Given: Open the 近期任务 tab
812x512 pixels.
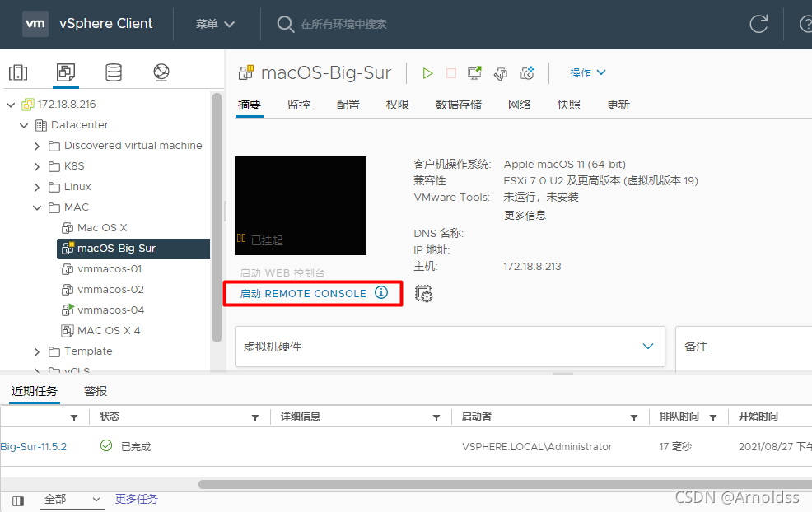Looking at the screenshot, I should [x=35, y=391].
